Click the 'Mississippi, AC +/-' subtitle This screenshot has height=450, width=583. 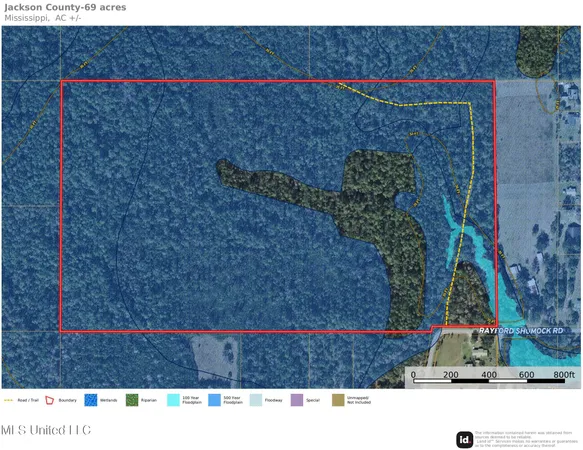[42, 18]
